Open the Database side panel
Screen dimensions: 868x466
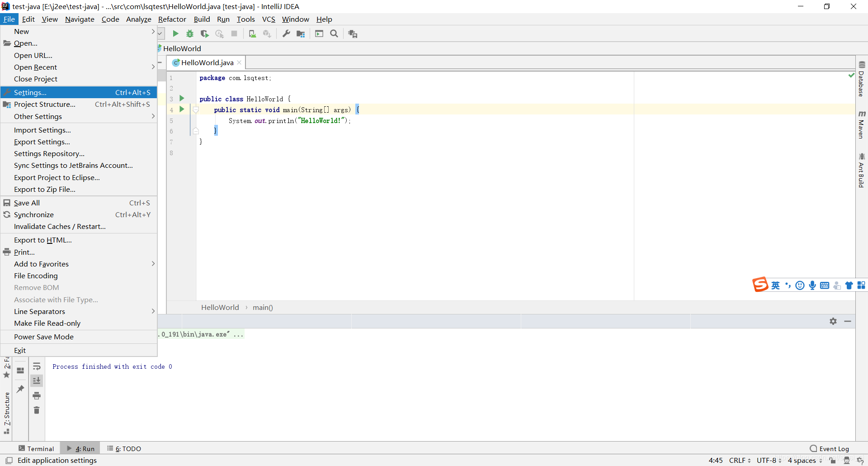click(x=862, y=79)
